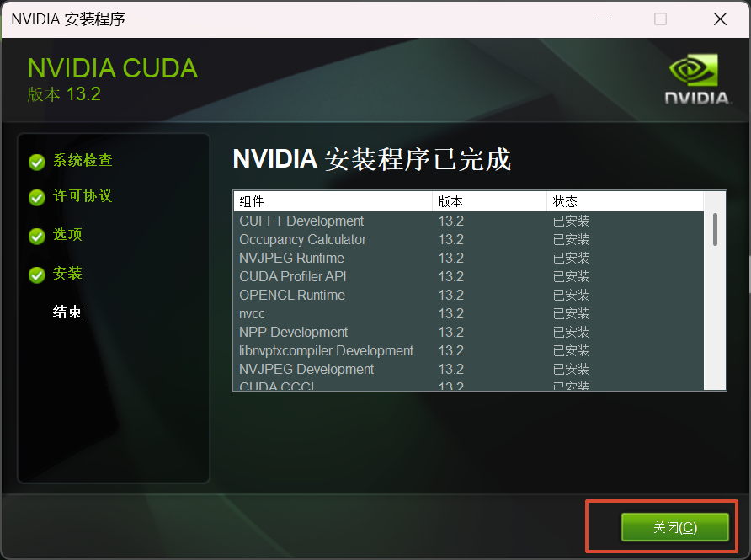This screenshot has width=751, height=560.
Task: Click the NVIDIA logo in the header
Action: point(698,79)
